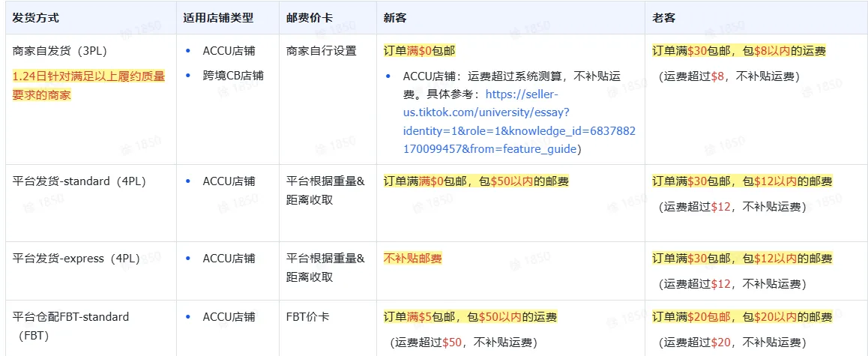868x356 pixels.
Task: Click the highlighted 订单满$0包邮 text for 3PL
Action: coord(419,52)
